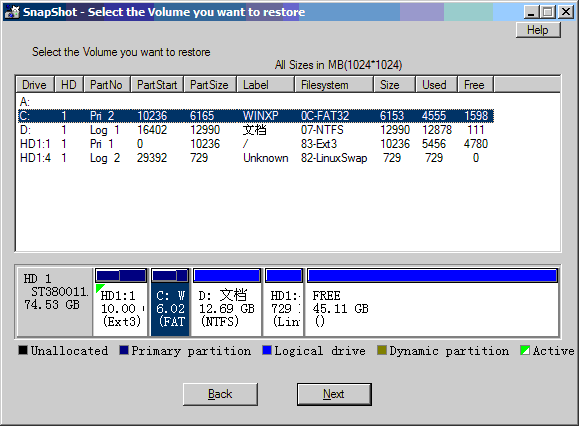Click the Dynamic partition legend swatch
This screenshot has width=579, height=426.
tap(382, 350)
